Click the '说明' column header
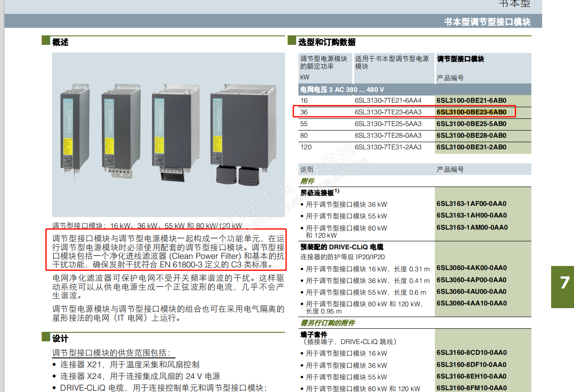The image size is (574, 392). click(307, 169)
